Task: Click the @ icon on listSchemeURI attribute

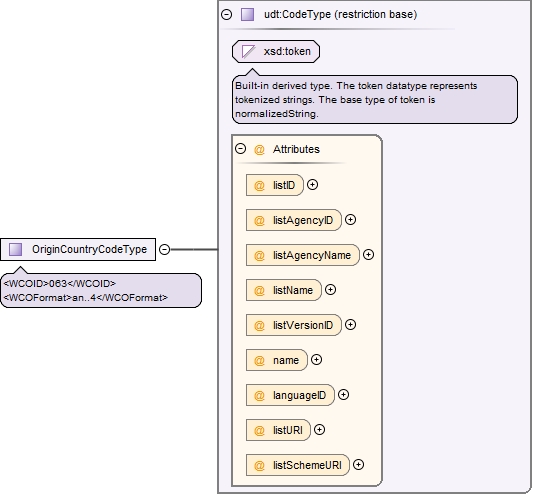Action: (259, 466)
